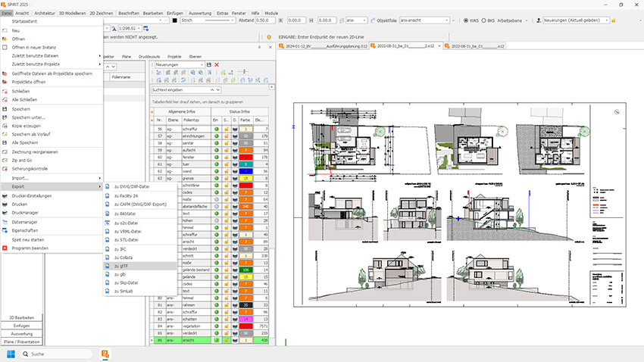Select the WKS radio button

[465, 20]
